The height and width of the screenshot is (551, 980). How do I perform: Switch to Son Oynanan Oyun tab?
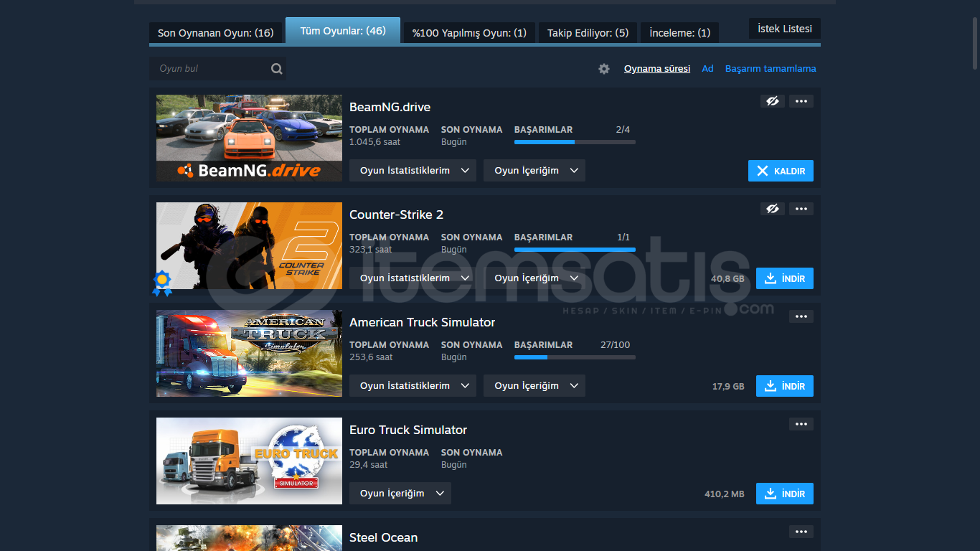(216, 33)
